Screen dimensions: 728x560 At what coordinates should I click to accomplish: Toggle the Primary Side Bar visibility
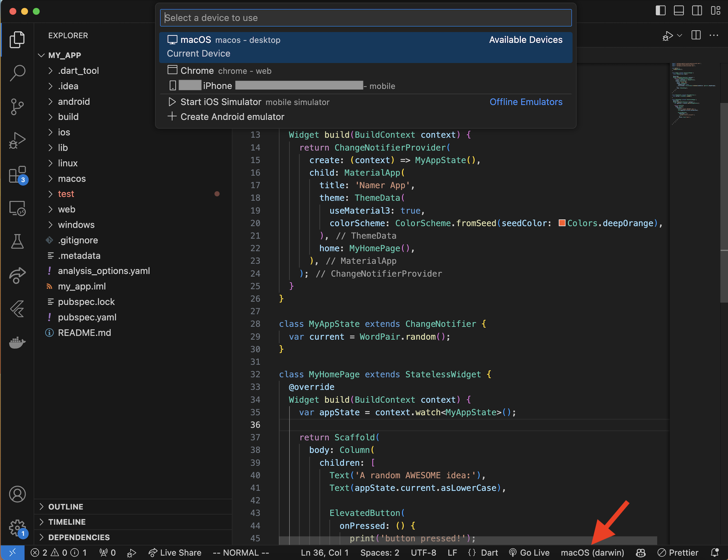coord(660,10)
